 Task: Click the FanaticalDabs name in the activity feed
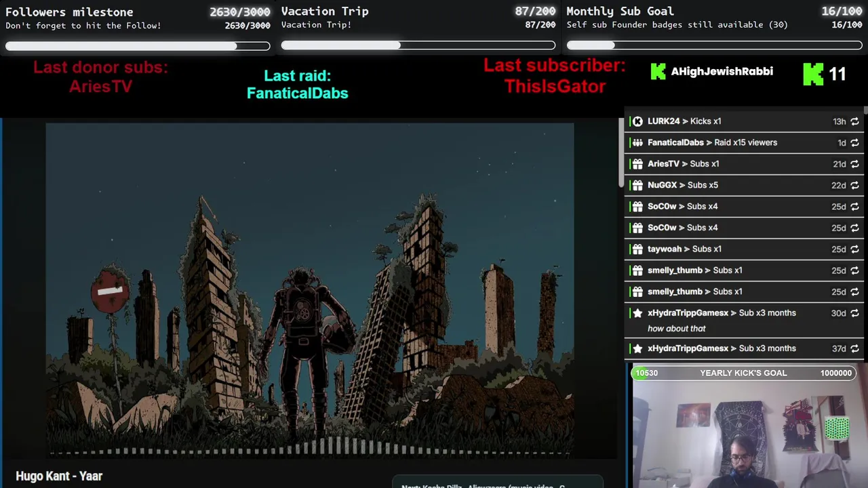[675, 142]
